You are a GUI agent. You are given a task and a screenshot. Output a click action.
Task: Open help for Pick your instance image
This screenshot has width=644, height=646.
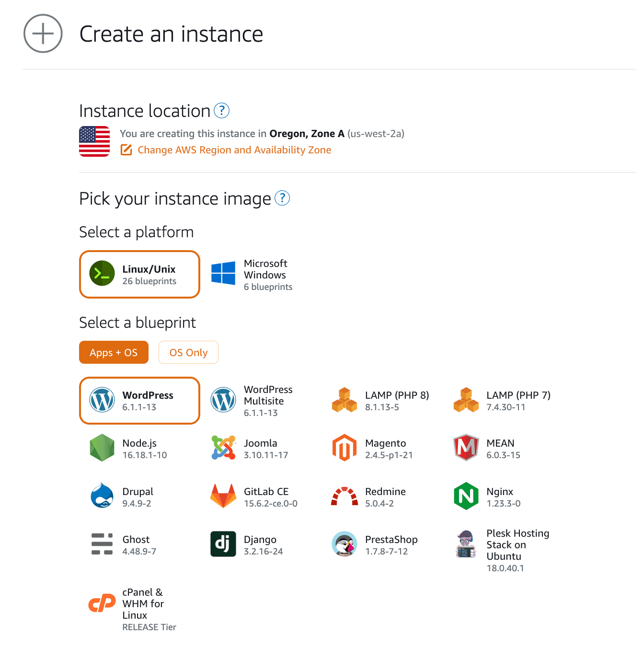pos(282,198)
